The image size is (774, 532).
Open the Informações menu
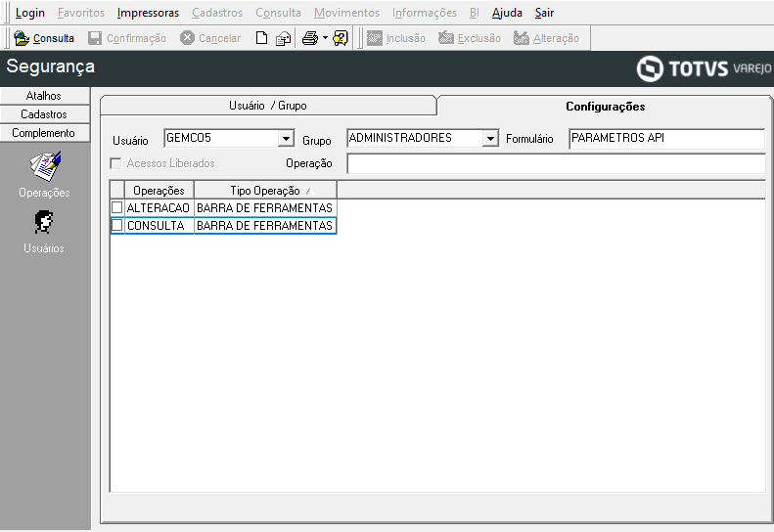pos(425,13)
